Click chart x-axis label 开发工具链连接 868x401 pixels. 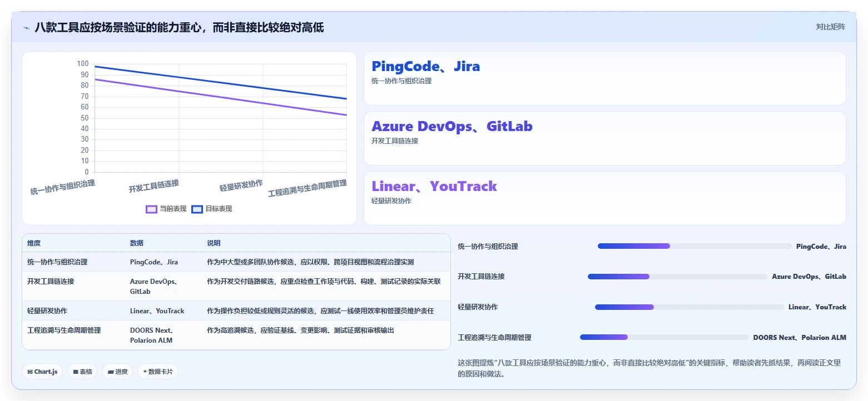(154, 186)
